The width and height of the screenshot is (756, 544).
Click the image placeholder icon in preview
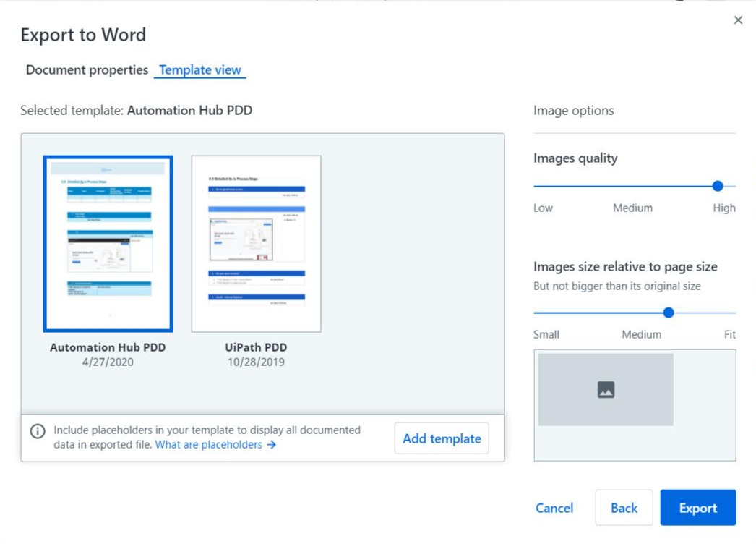606,390
